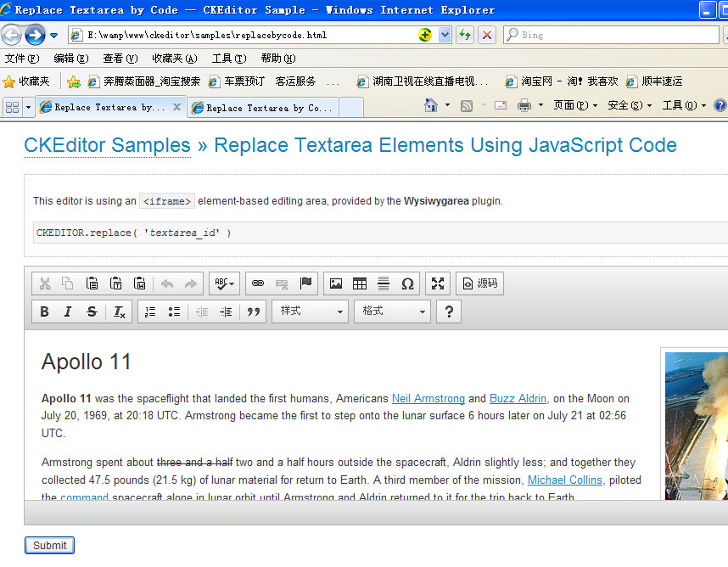Click the Cut scissors icon in editor toolbar
728x567 pixels.
[x=45, y=283]
